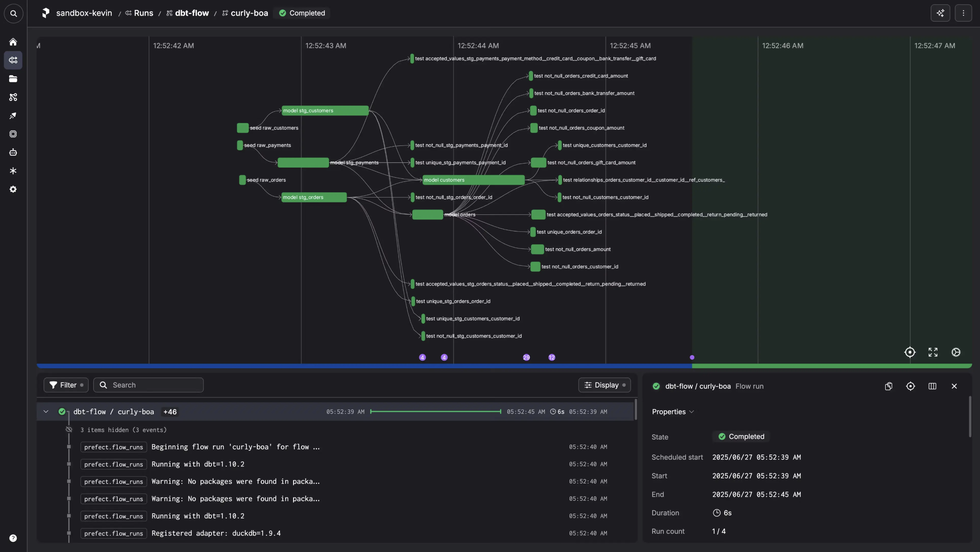Open the Display options dropdown
The image size is (980, 552).
[x=604, y=385]
